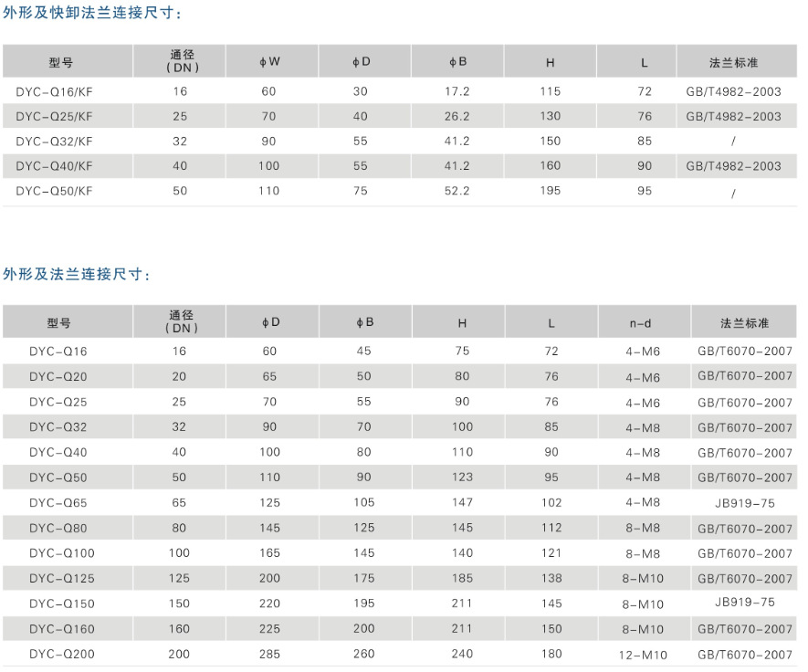Select the model cell DYC-Q50 in lower table
The height and width of the screenshot is (672, 808).
coord(58,478)
